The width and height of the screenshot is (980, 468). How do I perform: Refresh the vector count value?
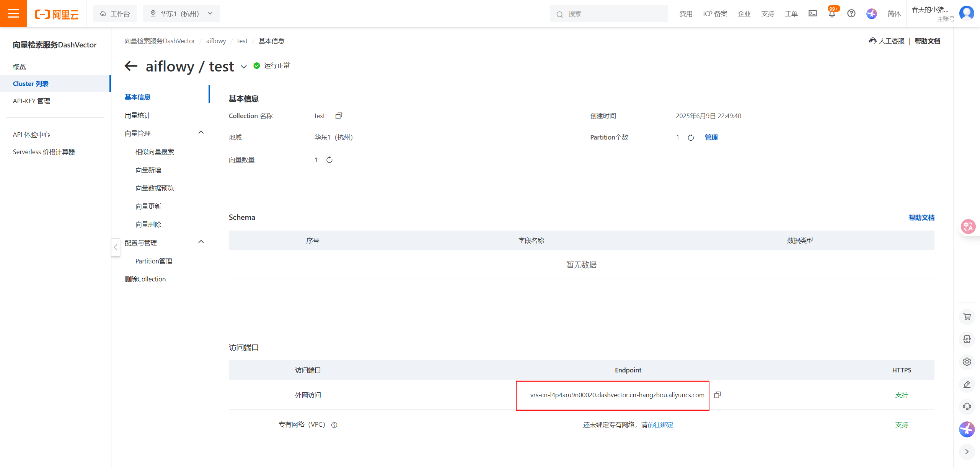(329, 160)
